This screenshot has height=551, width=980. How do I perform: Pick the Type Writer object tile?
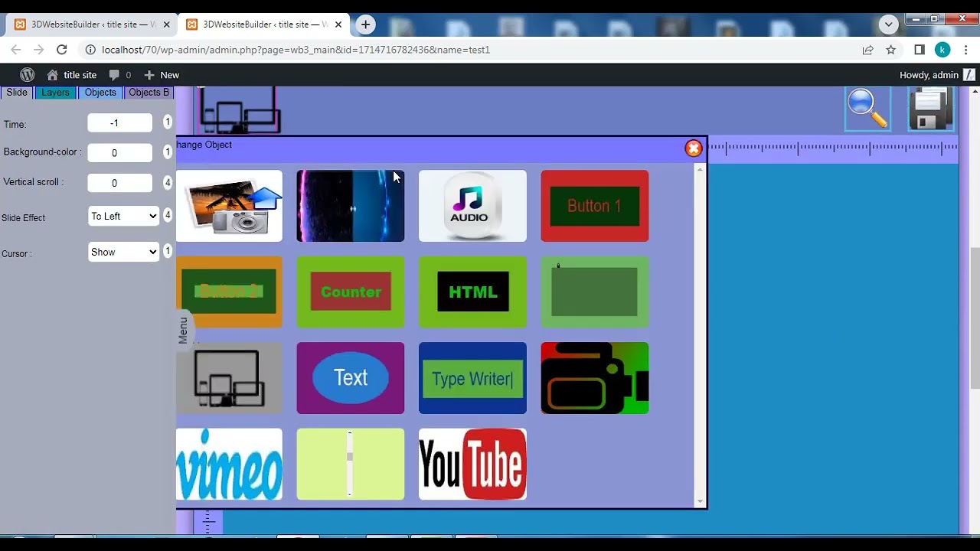click(472, 378)
